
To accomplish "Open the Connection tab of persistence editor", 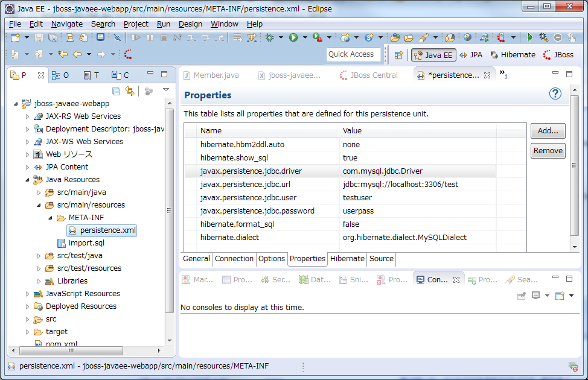I will click(x=234, y=259).
